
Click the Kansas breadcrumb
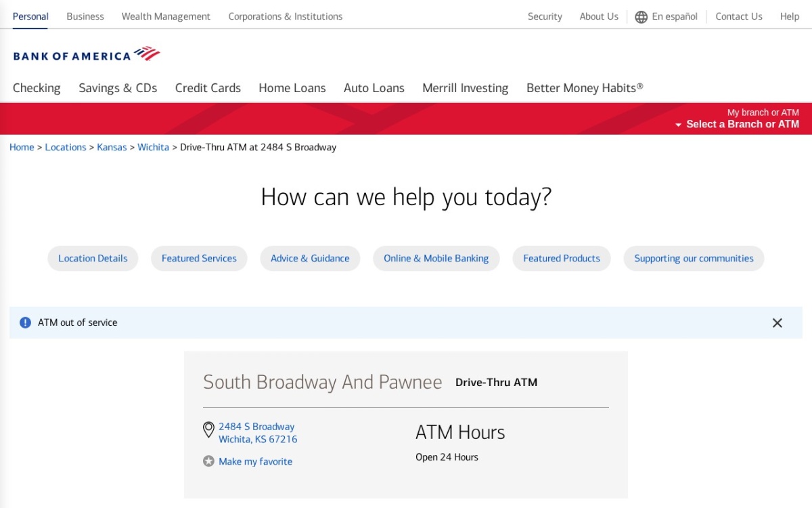point(112,147)
